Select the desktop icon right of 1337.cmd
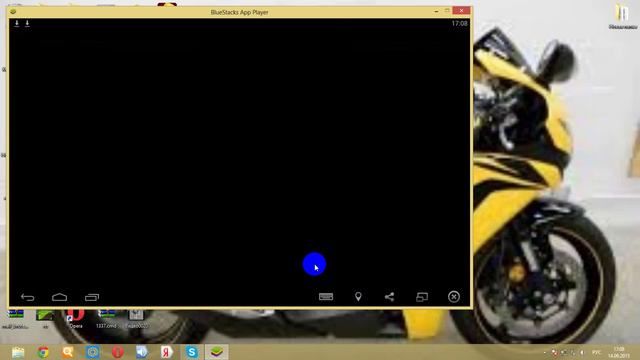Viewport: 640px width, 360px height. point(136,319)
